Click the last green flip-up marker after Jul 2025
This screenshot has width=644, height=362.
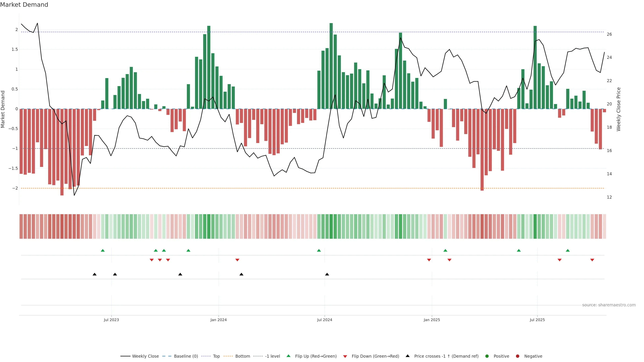tap(568, 251)
